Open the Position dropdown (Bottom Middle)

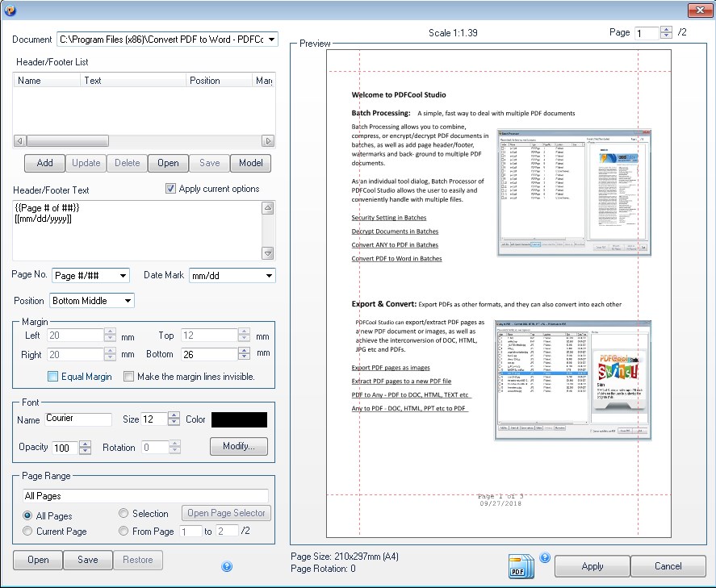(x=128, y=301)
